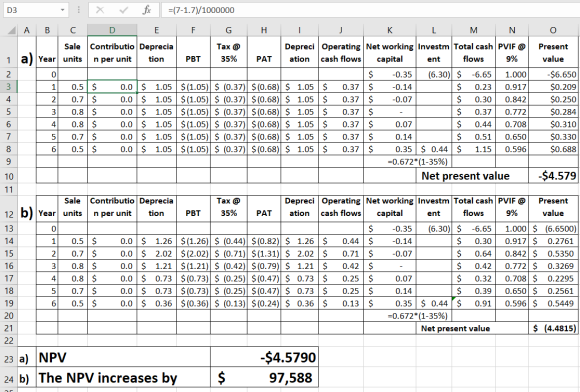Click the 'b)' label in row 12
The image size is (580, 392).
click(x=27, y=213)
